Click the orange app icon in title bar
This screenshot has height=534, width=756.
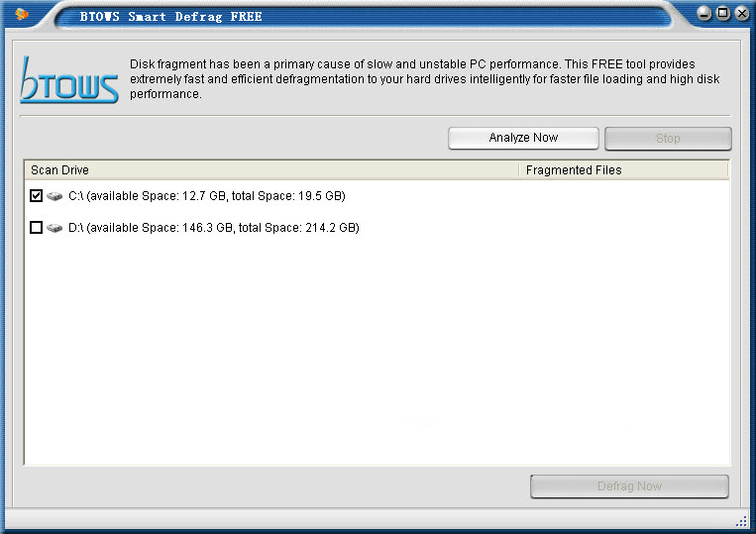22,14
